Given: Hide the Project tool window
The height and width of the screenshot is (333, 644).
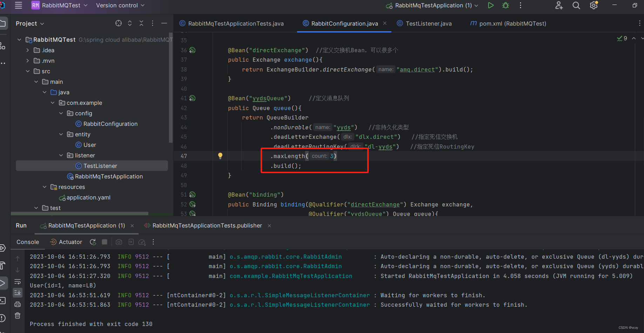Looking at the screenshot, I should tap(164, 23).
